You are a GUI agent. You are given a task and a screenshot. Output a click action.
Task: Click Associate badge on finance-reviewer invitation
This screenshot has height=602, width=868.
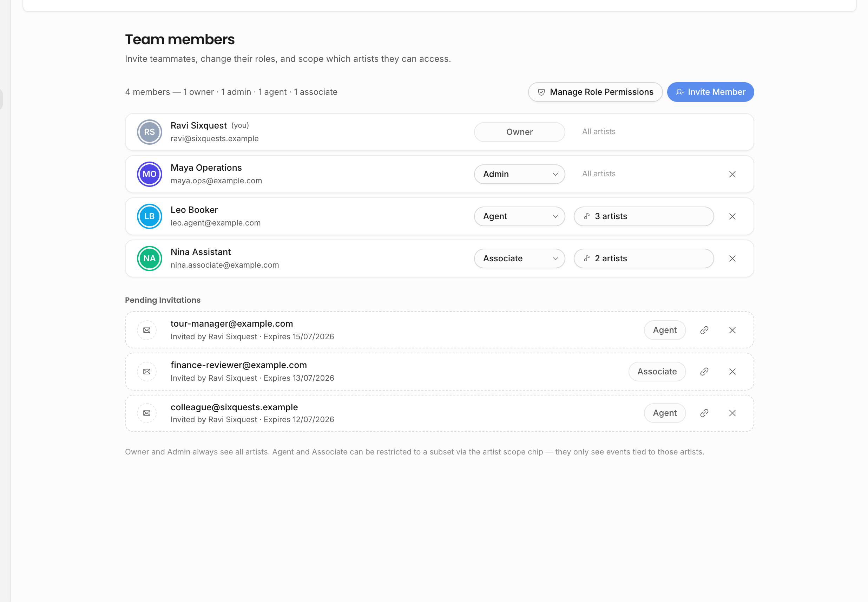click(657, 372)
